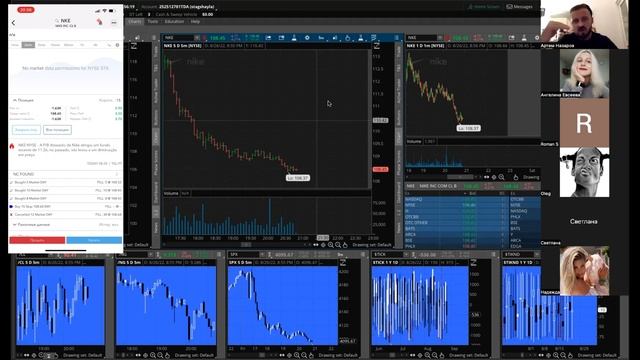Viewport: 640px width, 360px height.
Task: Expand market data section below orders in phone app
Action: 15,224
